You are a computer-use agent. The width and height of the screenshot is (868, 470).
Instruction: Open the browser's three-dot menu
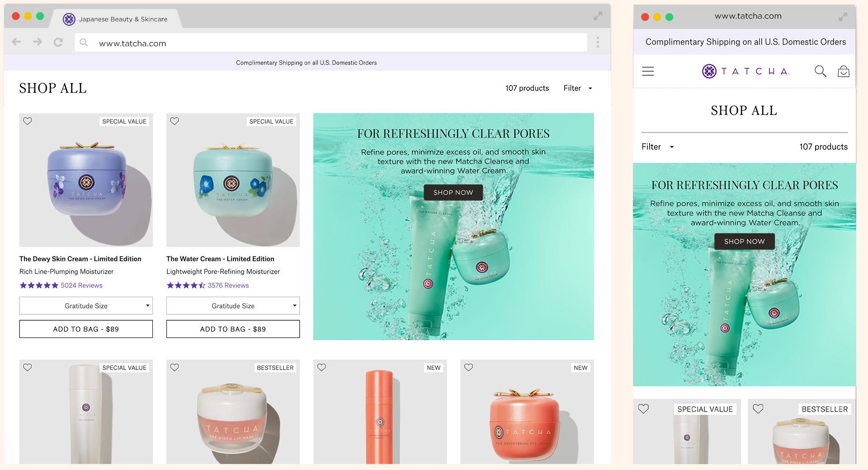[x=598, y=43]
